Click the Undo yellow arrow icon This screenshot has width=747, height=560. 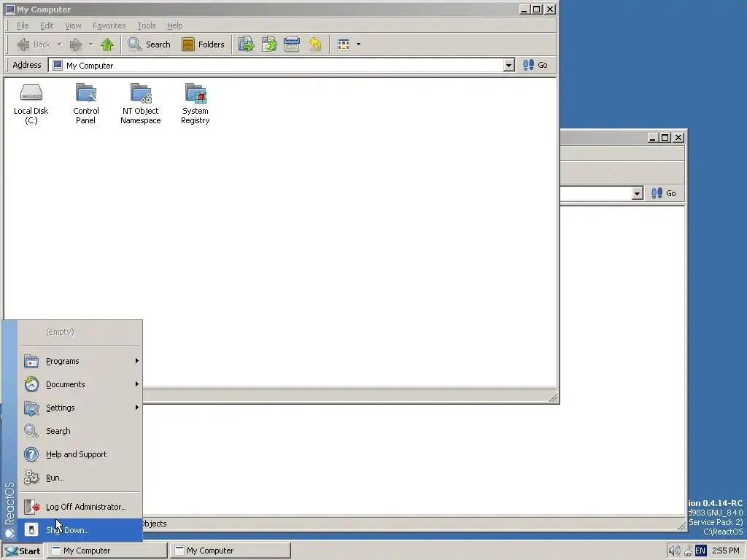(x=315, y=44)
